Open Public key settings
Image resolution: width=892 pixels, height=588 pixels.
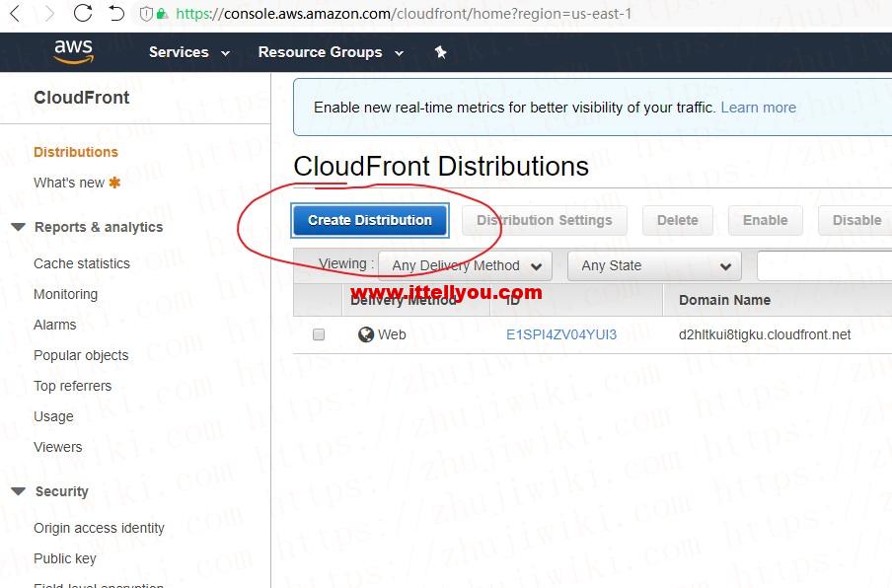[65, 559]
